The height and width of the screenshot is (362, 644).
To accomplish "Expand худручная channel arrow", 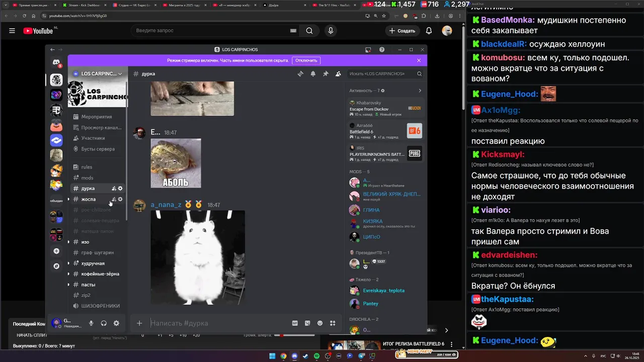I will (68, 263).
